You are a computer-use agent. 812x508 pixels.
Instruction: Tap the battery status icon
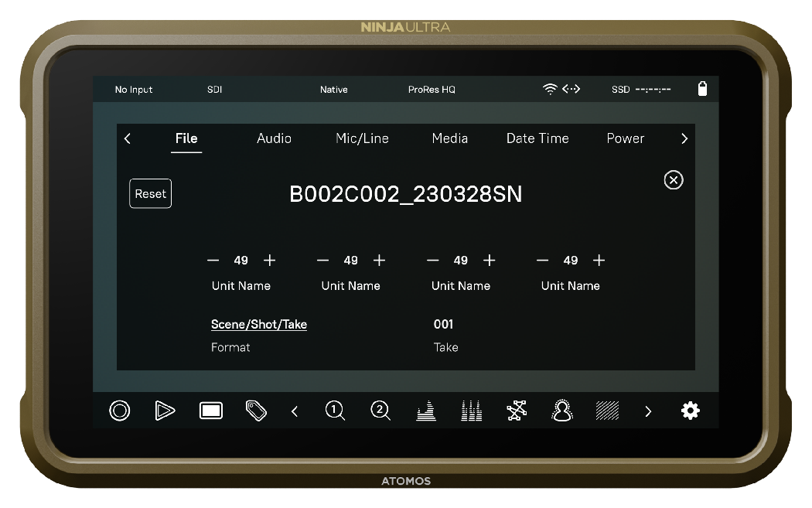tap(702, 89)
